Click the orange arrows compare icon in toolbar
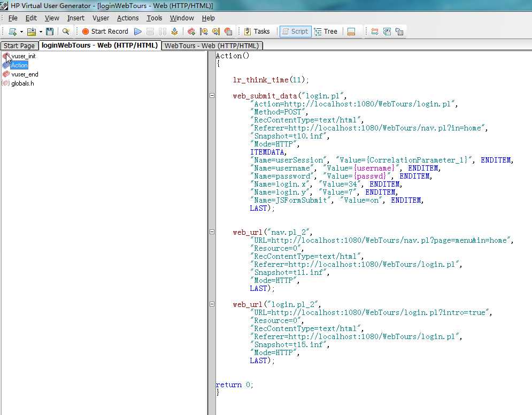532x415 pixels. [x=375, y=32]
